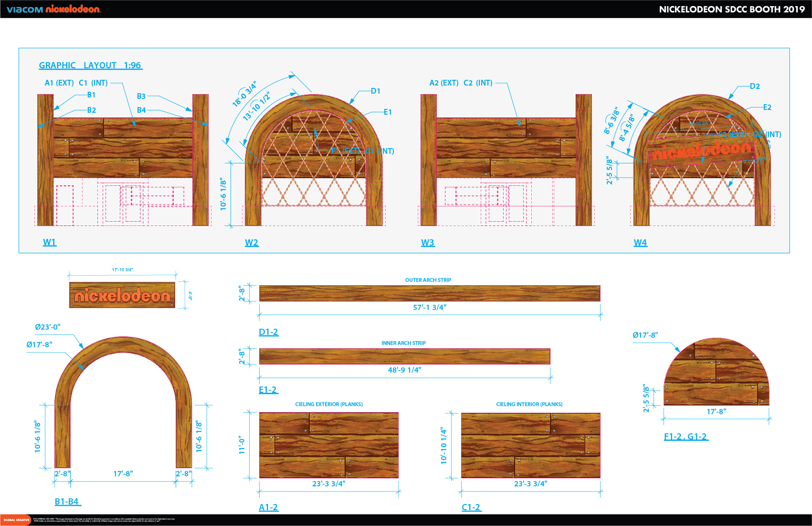812x526 pixels.
Task: Select the 17'-10 3/4" sign width dimension
Action: (123, 270)
